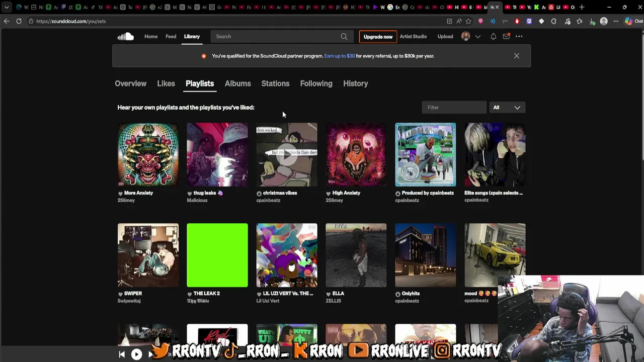Go to Home in the top nav
The height and width of the screenshot is (362, 644).
(x=151, y=36)
